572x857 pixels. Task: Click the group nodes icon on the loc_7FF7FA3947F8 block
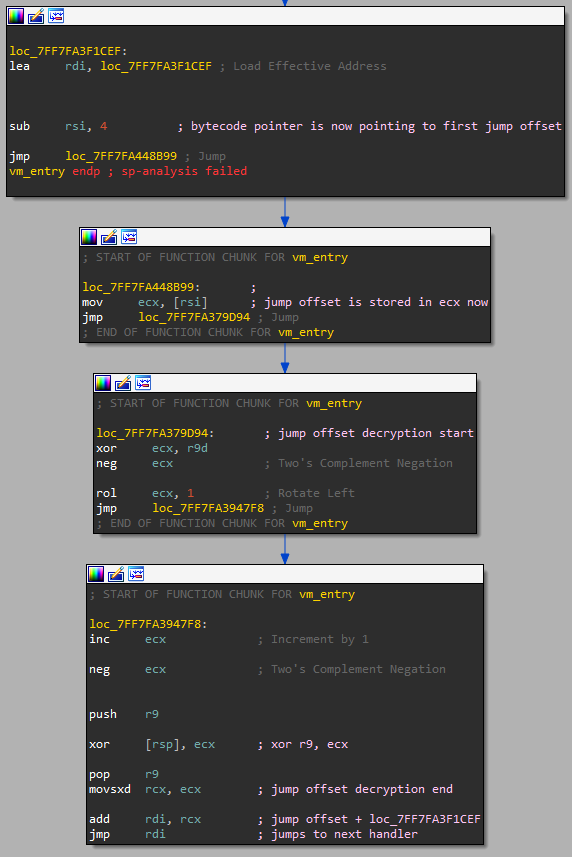coord(136,574)
